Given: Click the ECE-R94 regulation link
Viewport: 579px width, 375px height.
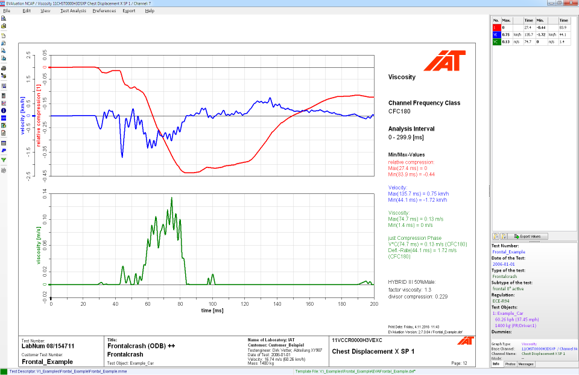Looking at the screenshot, I should click(501, 301).
